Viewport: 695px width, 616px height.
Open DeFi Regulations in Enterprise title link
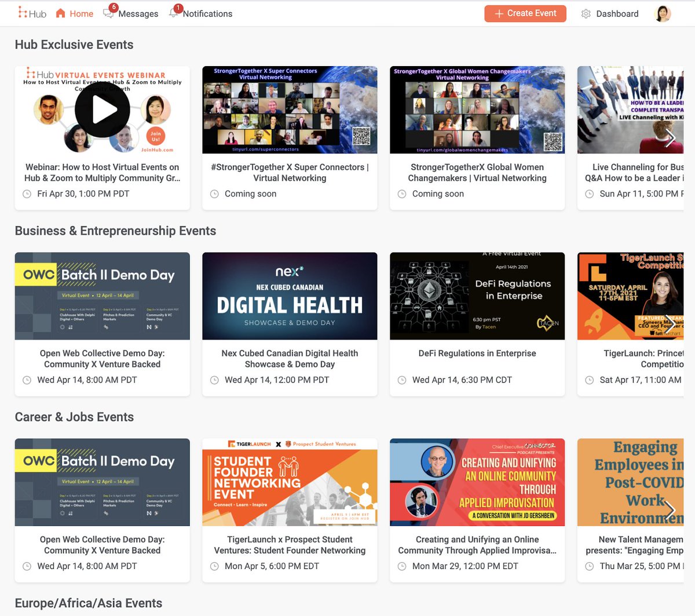(477, 353)
